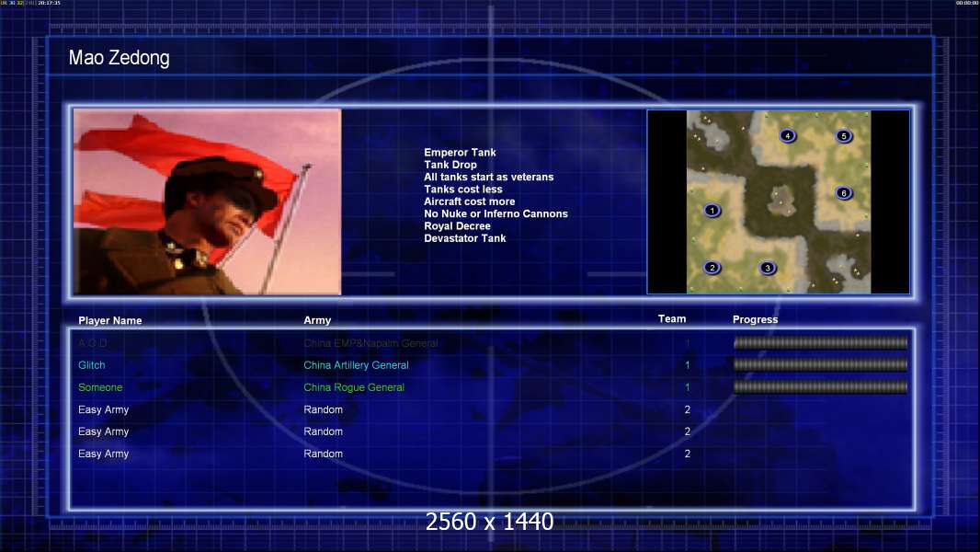The image size is (980, 552).
Task: Click "All tanks start as veterans" text
Action: pyautogui.click(x=489, y=177)
